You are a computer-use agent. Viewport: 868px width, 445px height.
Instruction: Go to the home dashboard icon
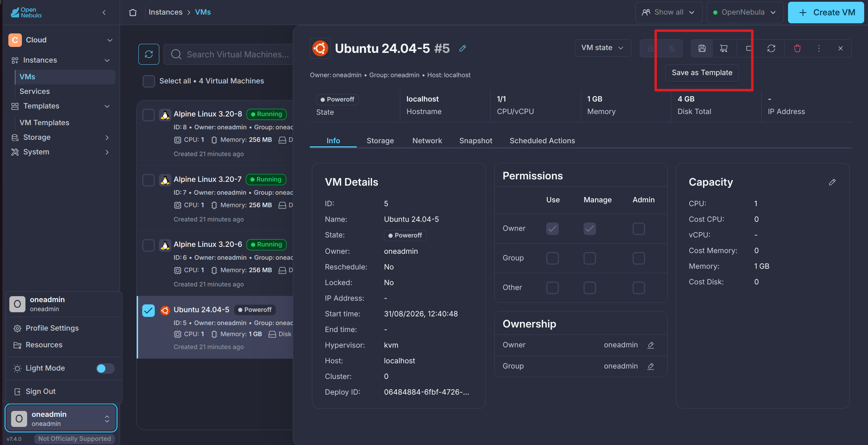133,13
